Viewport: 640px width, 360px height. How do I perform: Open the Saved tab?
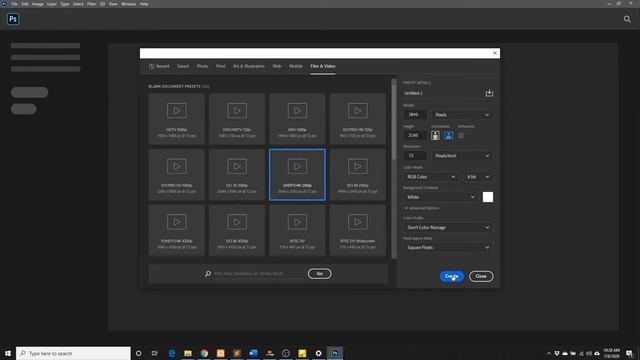coord(183,66)
